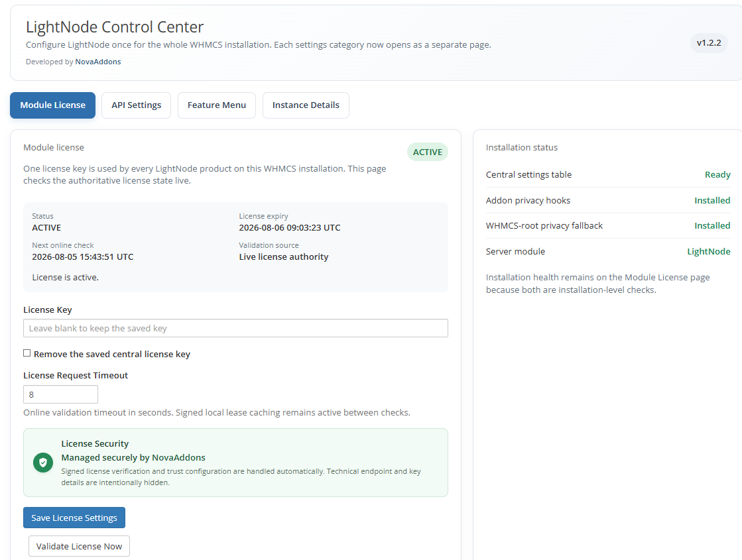Image resolution: width=742 pixels, height=560 pixels.
Task: Open the Module License tab
Action: click(x=52, y=105)
